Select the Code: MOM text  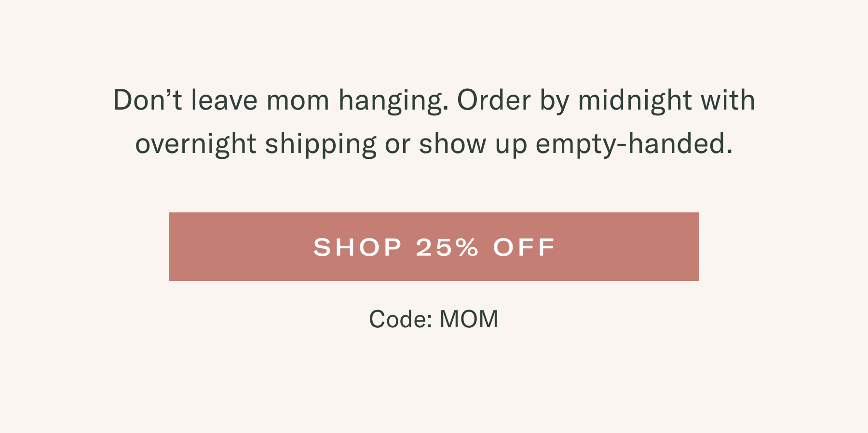pyautogui.click(x=434, y=319)
